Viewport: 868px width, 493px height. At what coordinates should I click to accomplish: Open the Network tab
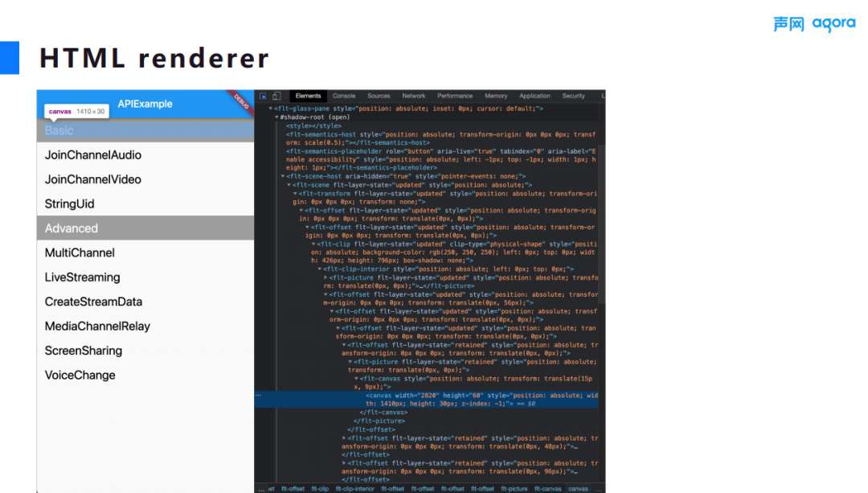(x=414, y=96)
